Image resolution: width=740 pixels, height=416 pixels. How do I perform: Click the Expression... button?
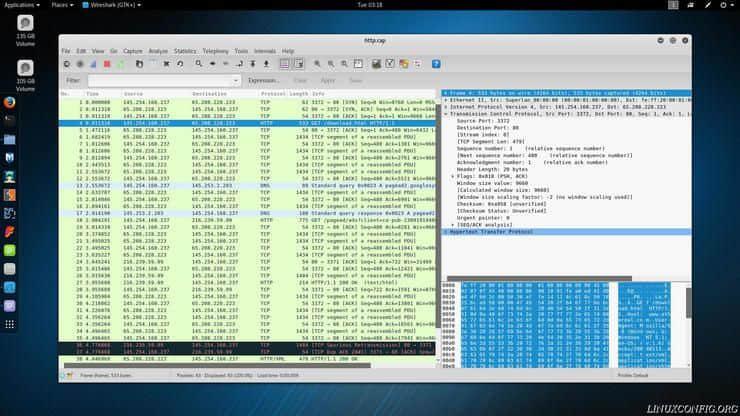pyautogui.click(x=264, y=80)
